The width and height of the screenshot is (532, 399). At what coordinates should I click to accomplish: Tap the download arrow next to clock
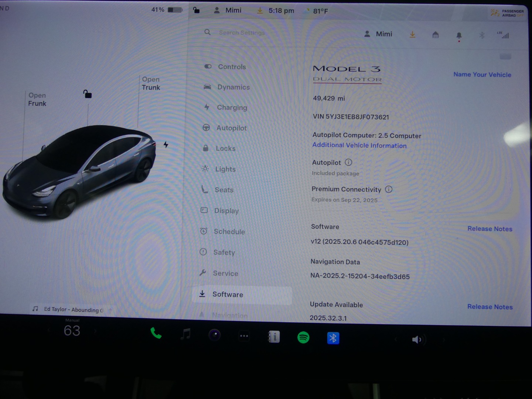260,11
